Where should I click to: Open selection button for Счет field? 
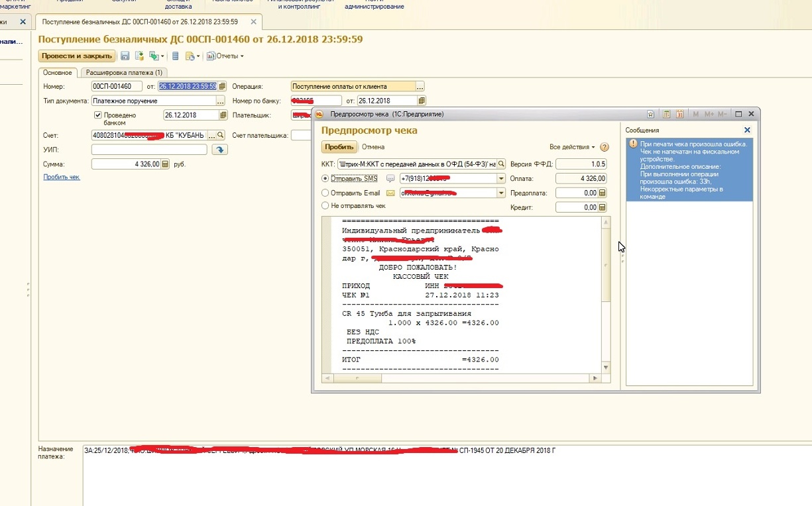click(x=212, y=135)
